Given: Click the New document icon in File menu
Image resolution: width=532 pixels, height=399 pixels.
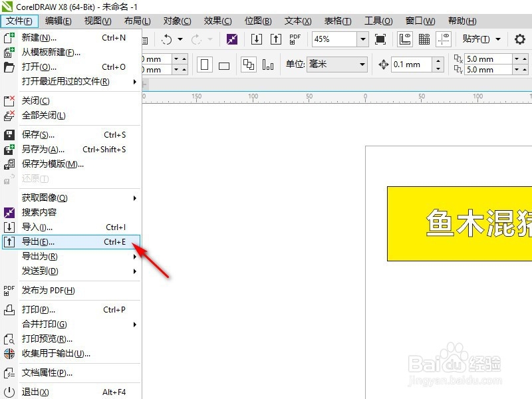Looking at the screenshot, I should tap(9, 38).
